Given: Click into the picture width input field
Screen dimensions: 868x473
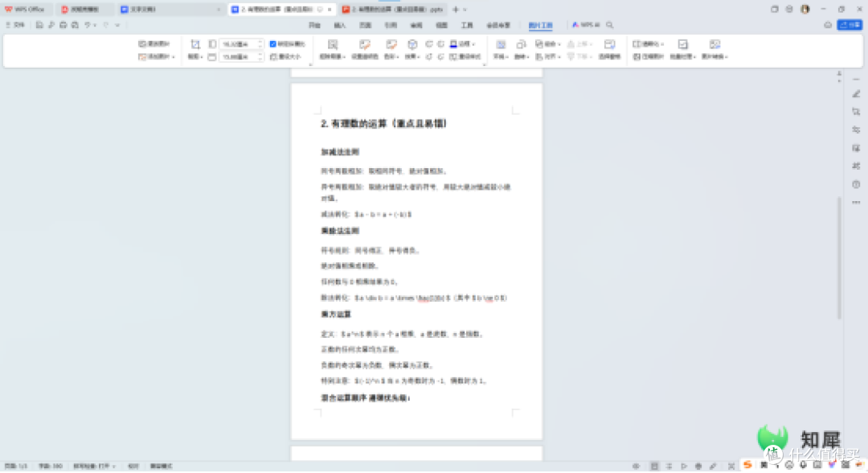Looking at the screenshot, I should coord(241,56).
